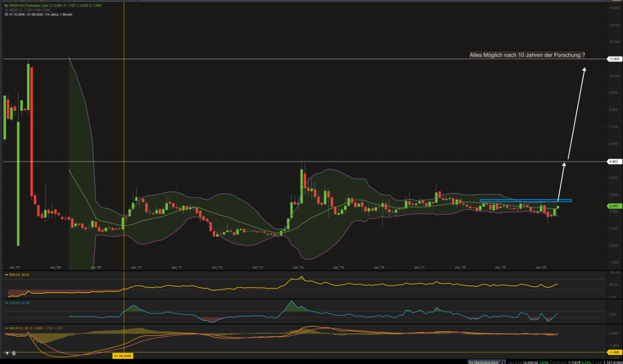The image size is (623, 364).
Task: Click the 11,004 price line label
Action: (614, 58)
